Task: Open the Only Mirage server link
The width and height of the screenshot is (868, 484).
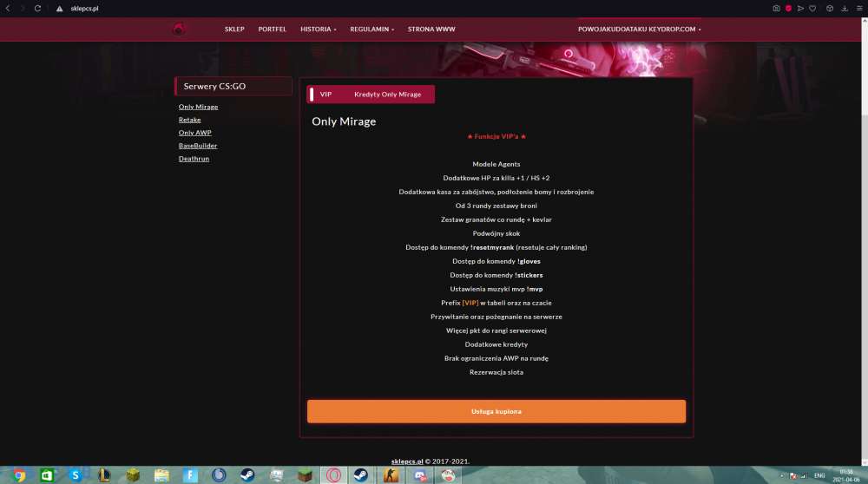Action: click(x=198, y=107)
